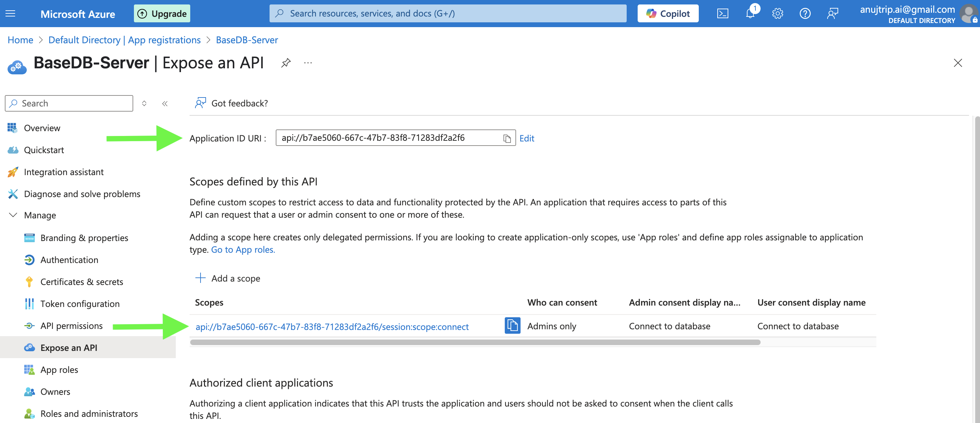Screen dimensions: 980x423
Task: Go to Certificates & secrets
Action: tap(81, 282)
